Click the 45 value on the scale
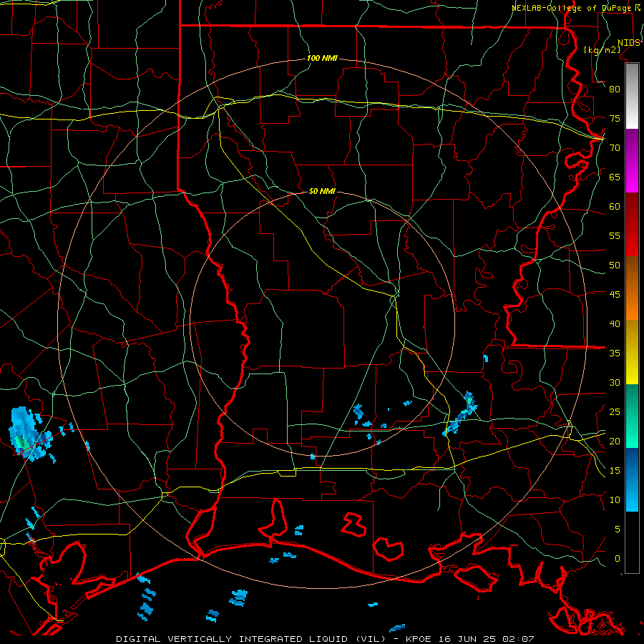Viewport: 644px width, 644px height. (615, 295)
